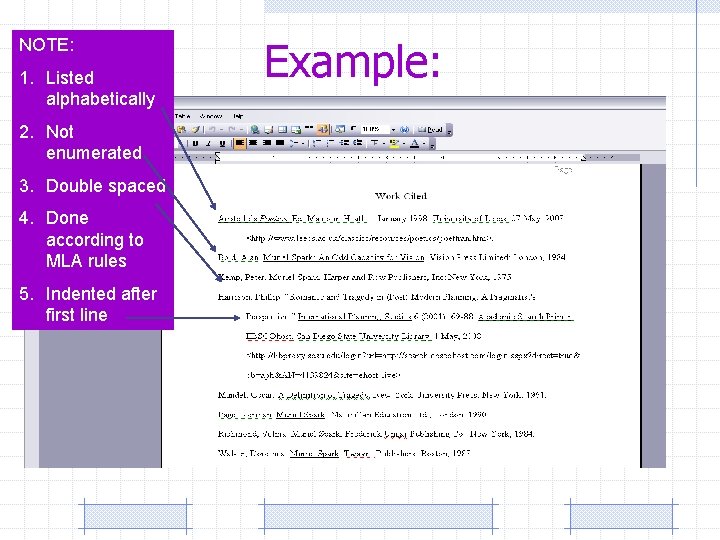Image resolution: width=720 pixels, height=540 pixels.
Task: Click the Decrease Indent icon
Action: 344,143
